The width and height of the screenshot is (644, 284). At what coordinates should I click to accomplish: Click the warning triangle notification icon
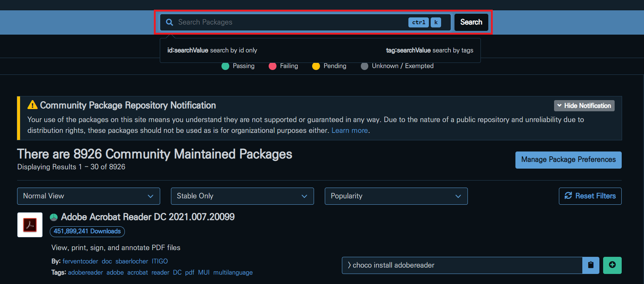click(32, 105)
